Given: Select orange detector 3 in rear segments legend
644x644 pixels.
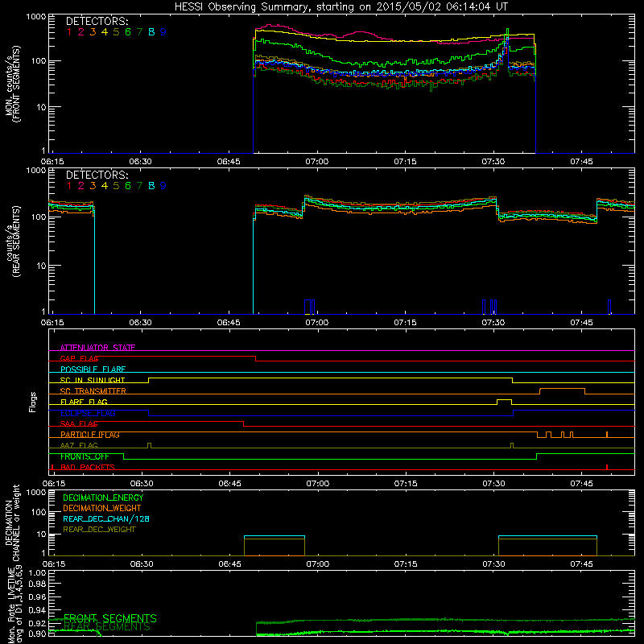Looking at the screenshot, I should coord(93,186).
